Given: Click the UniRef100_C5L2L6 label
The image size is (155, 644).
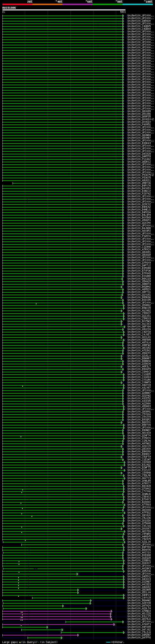Looking at the screenshot, I should (139, 632).
